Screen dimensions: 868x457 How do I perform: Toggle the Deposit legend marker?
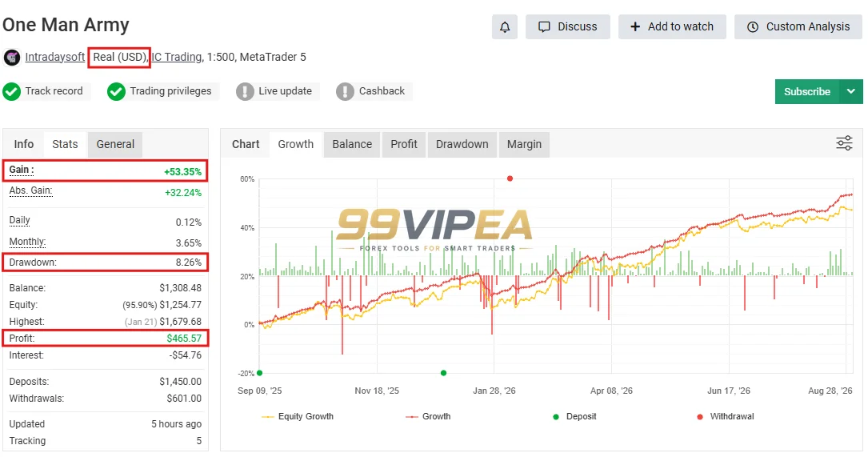tap(574, 416)
